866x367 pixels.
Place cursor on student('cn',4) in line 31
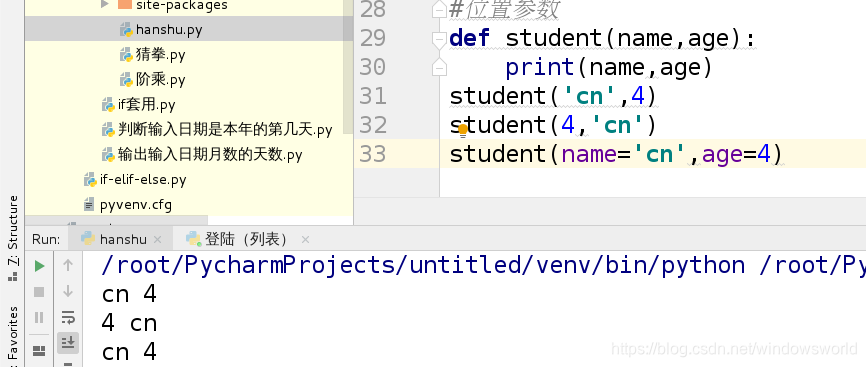(x=553, y=96)
